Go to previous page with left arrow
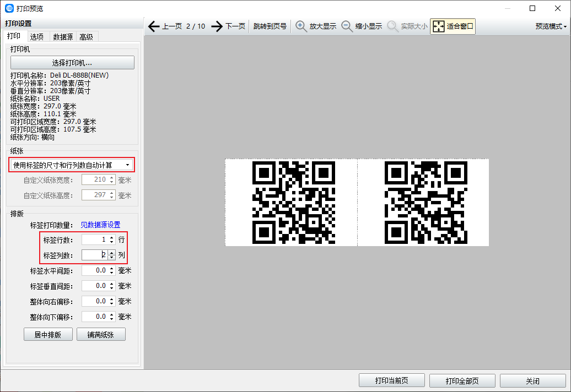 (154, 26)
